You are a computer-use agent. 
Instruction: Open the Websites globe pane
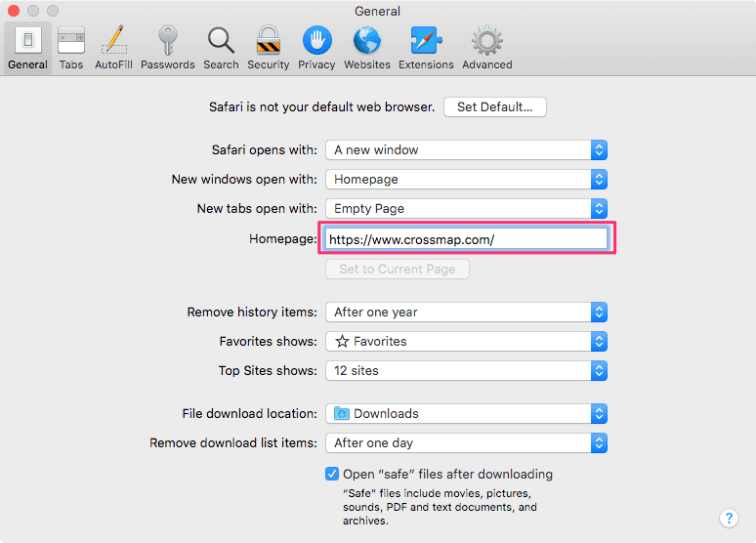pos(367,48)
